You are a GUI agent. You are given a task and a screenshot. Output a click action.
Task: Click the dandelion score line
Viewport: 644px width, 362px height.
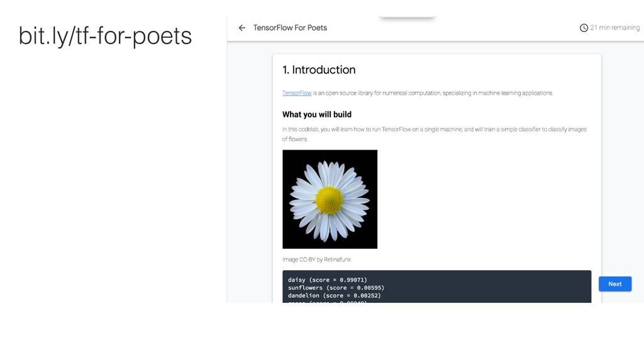(335, 295)
